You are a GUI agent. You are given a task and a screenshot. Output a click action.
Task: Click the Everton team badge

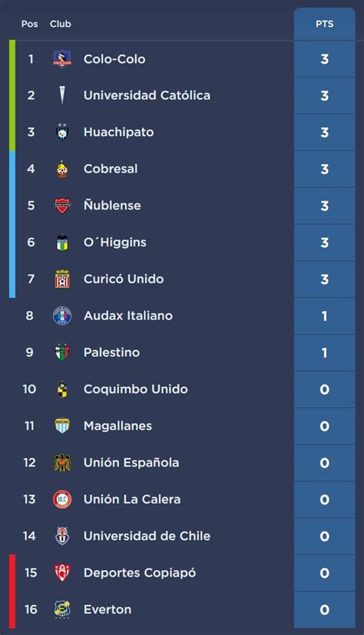pos(62,610)
